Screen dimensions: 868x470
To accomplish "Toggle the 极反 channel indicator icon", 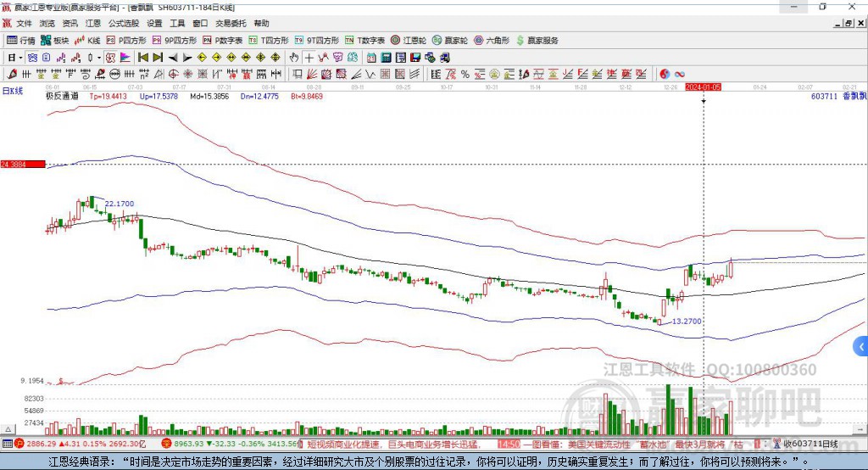I will [111, 58].
